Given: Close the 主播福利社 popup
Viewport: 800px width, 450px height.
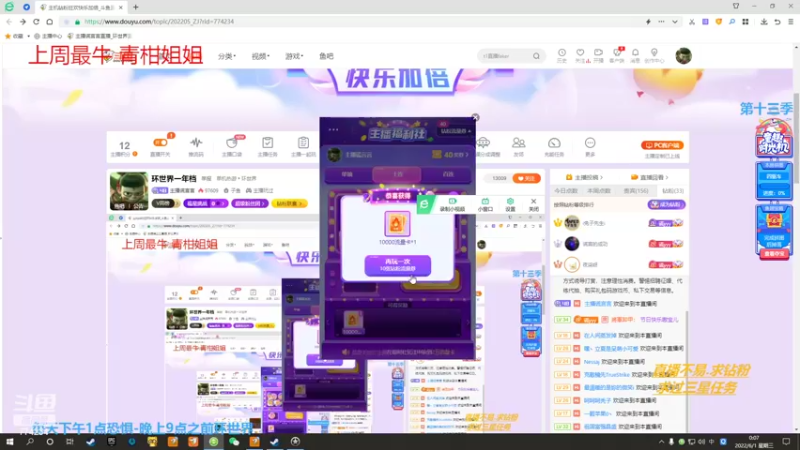Looking at the screenshot, I should point(475,117).
